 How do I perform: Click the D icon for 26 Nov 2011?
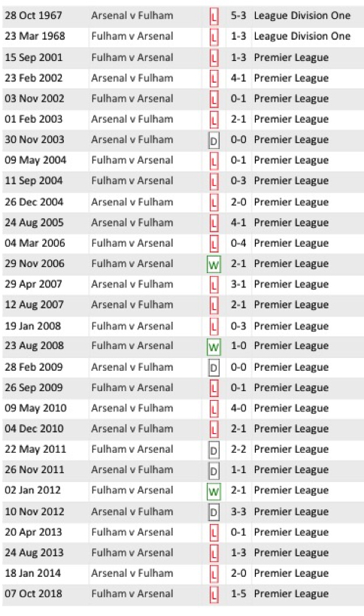click(214, 471)
